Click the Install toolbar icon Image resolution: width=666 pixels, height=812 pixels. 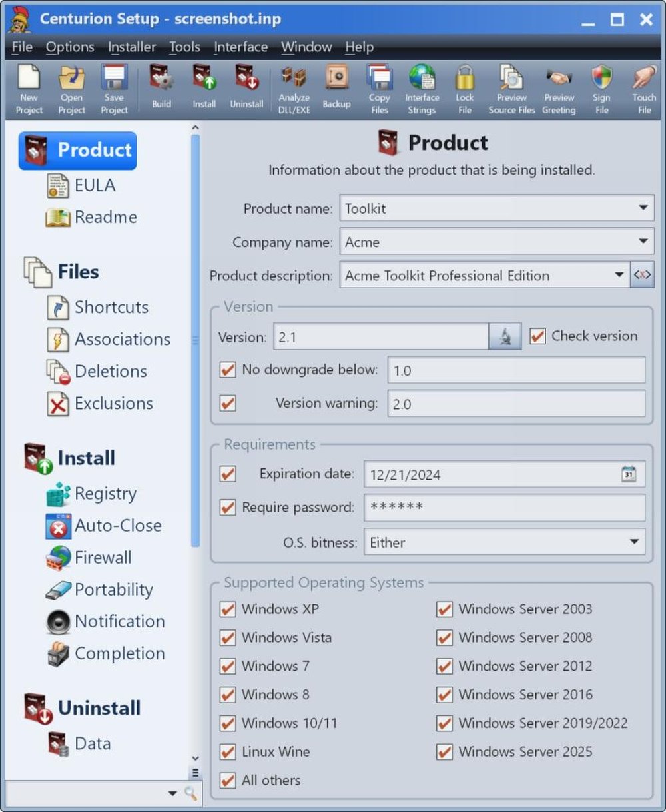(x=204, y=87)
